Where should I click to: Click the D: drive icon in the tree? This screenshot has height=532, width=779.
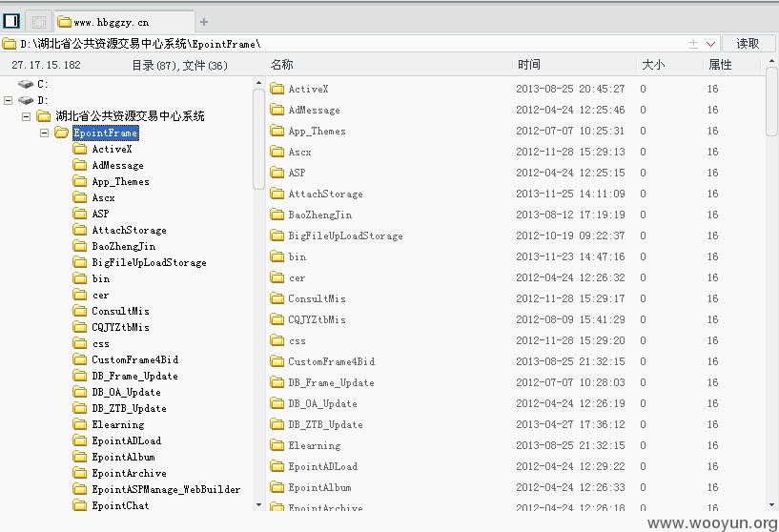click(26, 100)
